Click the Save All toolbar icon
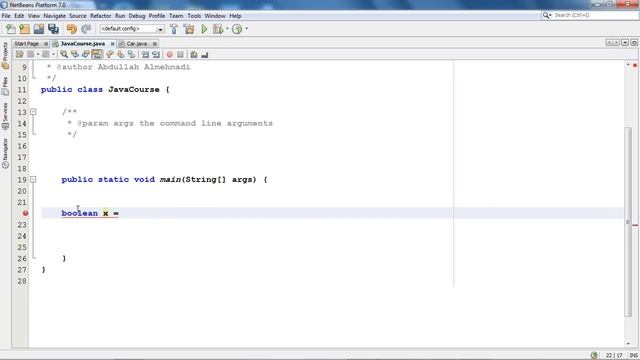This screenshot has height=360, width=640. (x=53, y=29)
